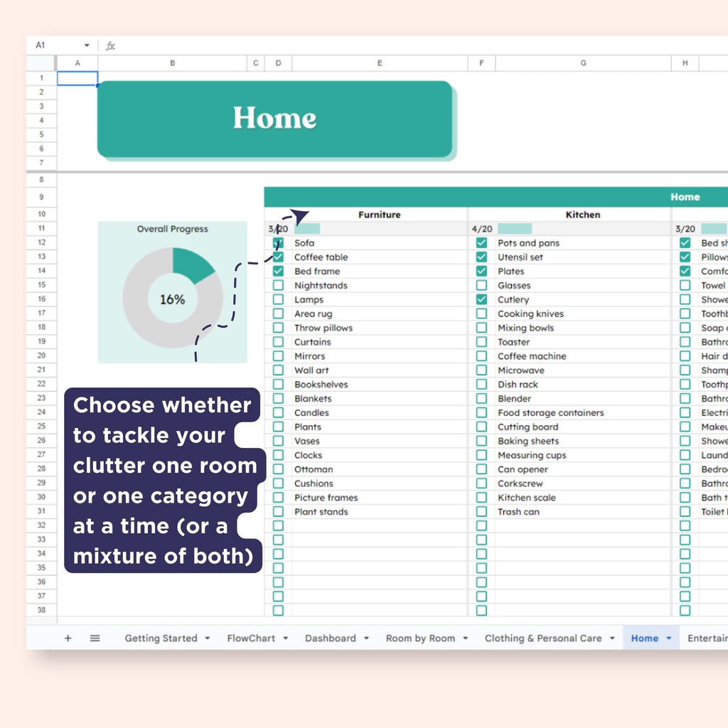Expand the Getting Started tab arrow

(208, 638)
